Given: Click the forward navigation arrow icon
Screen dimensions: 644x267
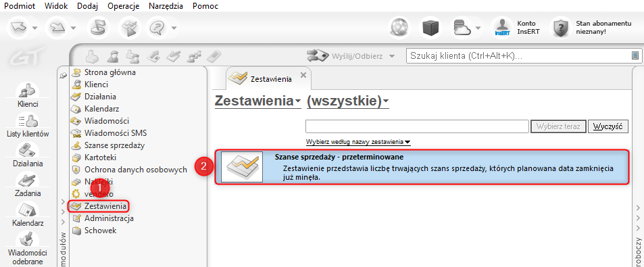Looking at the screenshot, I should click(57, 28).
